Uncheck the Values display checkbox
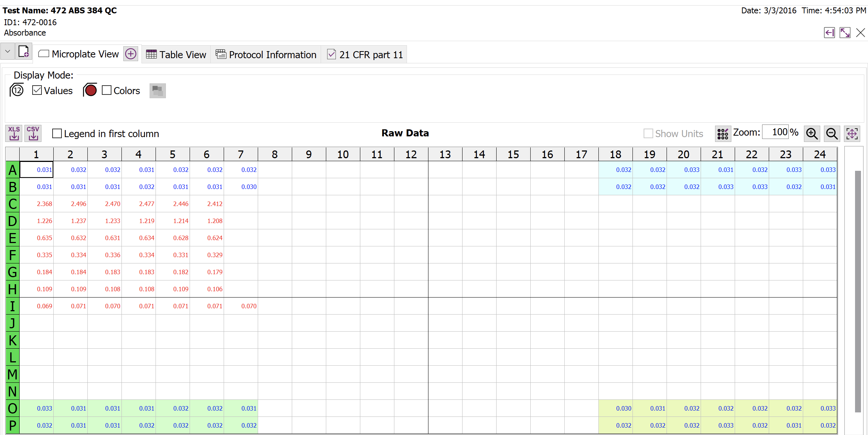The width and height of the screenshot is (868, 435). 37,90
